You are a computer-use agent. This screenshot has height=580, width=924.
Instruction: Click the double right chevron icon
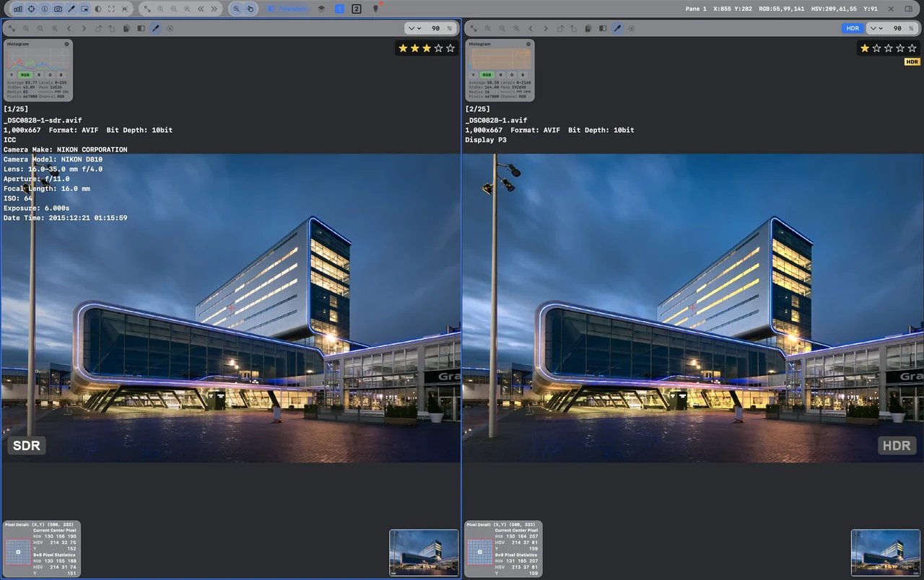tap(214, 9)
